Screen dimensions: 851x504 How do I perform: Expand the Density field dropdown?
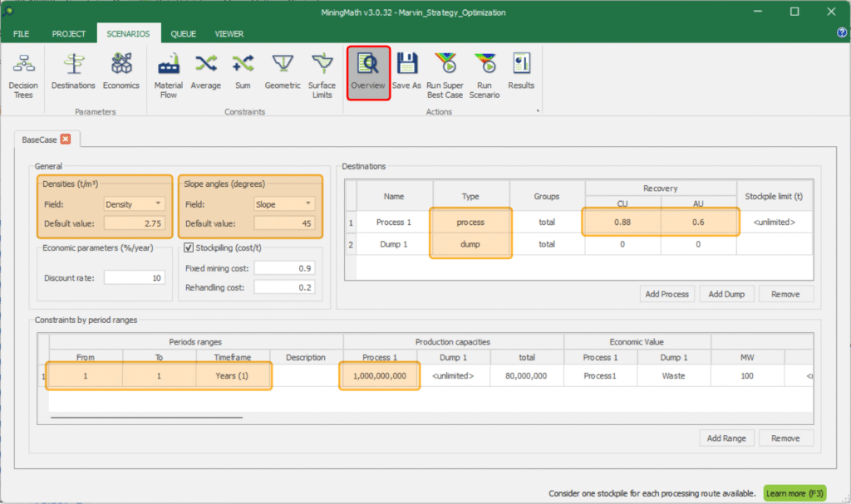click(x=158, y=204)
